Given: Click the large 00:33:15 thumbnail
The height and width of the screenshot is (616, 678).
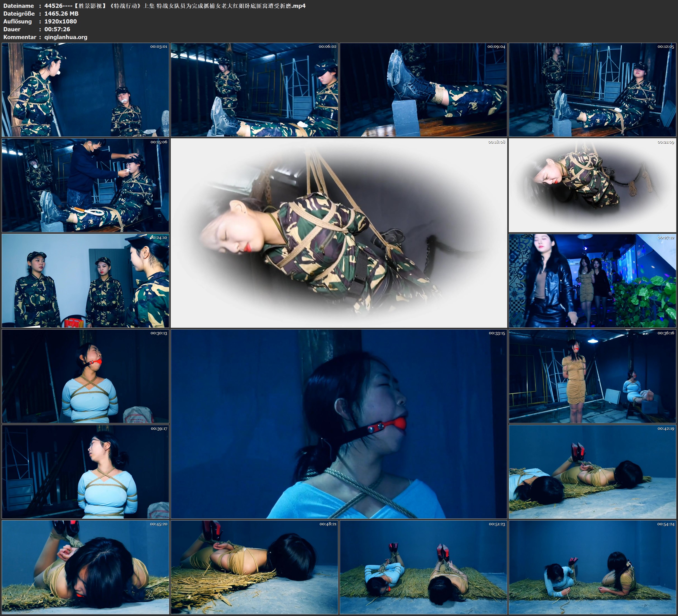Looking at the screenshot, I should (x=339, y=424).
